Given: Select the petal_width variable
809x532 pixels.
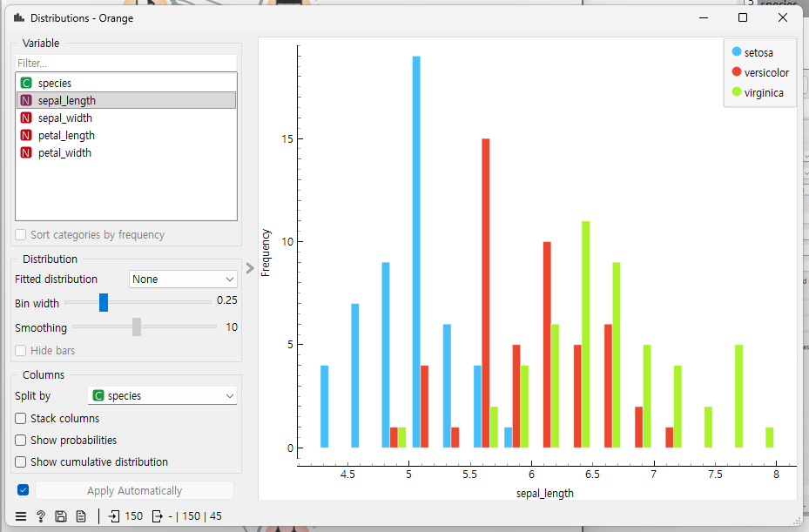Looking at the screenshot, I should pos(126,152).
